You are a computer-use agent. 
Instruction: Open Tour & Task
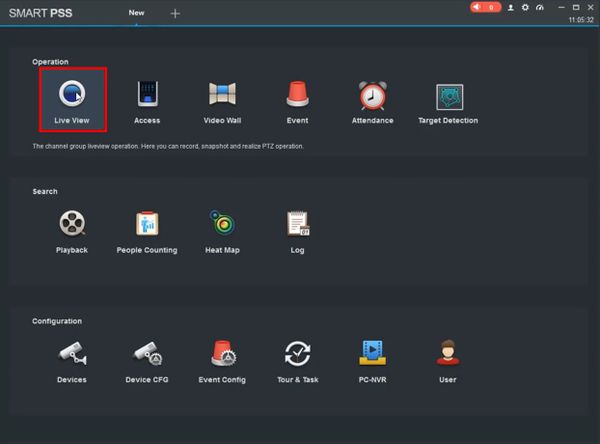click(x=297, y=357)
